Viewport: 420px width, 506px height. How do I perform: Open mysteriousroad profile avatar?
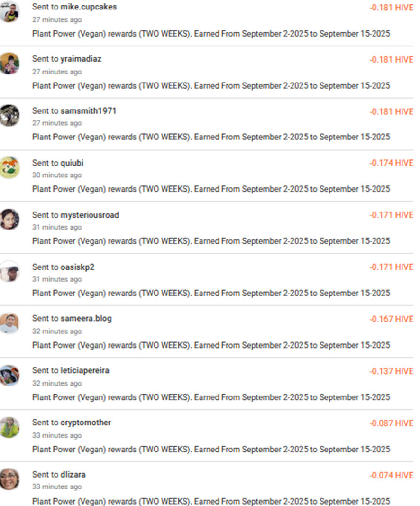(x=9, y=219)
